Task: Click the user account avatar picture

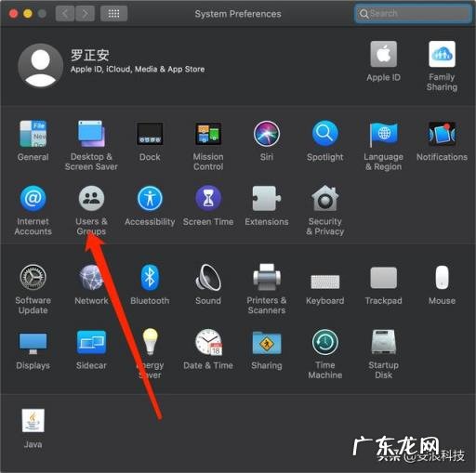Action: coord(41,66)
